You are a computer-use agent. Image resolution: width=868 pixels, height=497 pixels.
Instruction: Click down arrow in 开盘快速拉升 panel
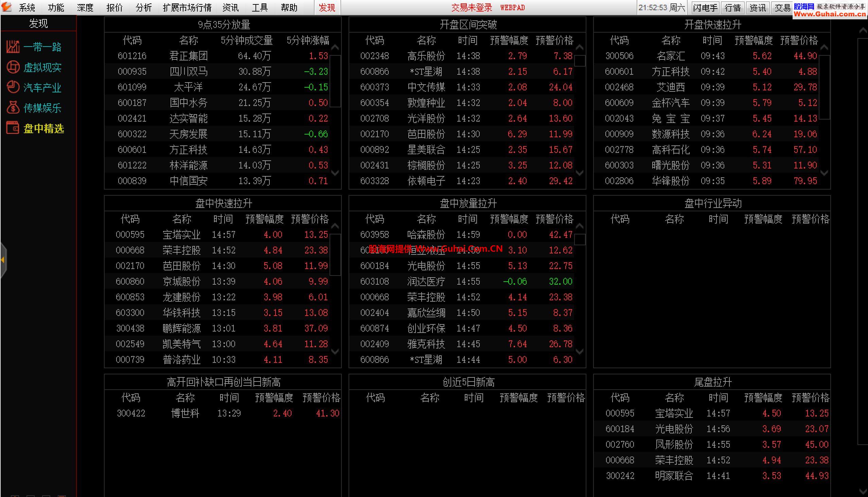click(x=824, y=173)
